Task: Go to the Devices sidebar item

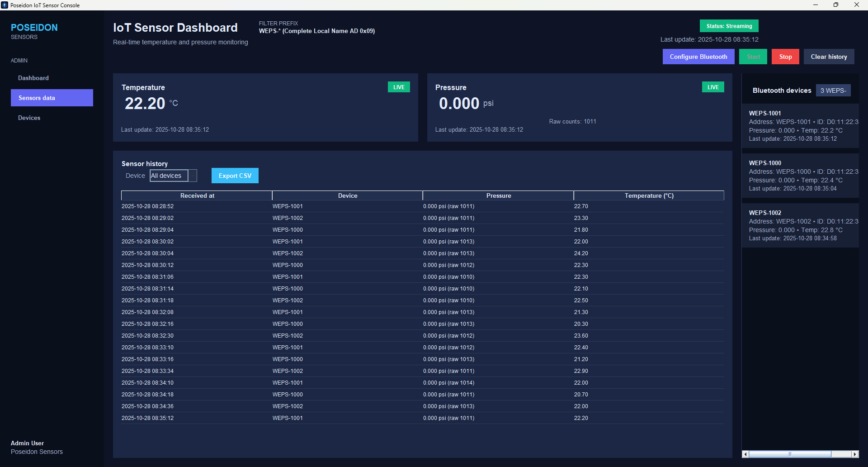Action: [29, 118]
